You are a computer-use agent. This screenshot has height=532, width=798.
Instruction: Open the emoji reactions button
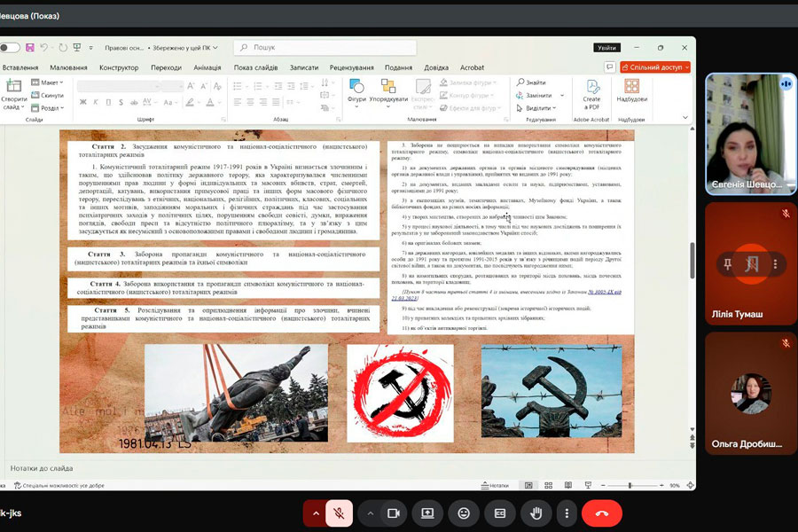coord(463,513)
